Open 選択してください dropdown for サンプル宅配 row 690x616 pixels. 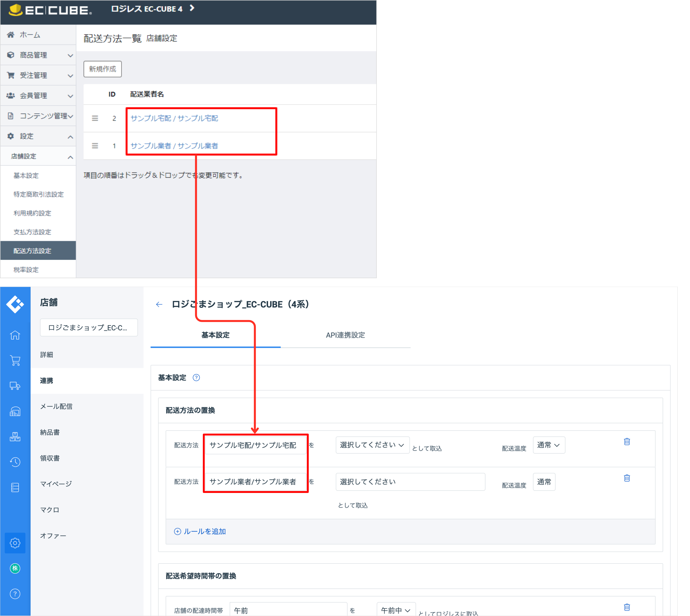tap(372, 445)
